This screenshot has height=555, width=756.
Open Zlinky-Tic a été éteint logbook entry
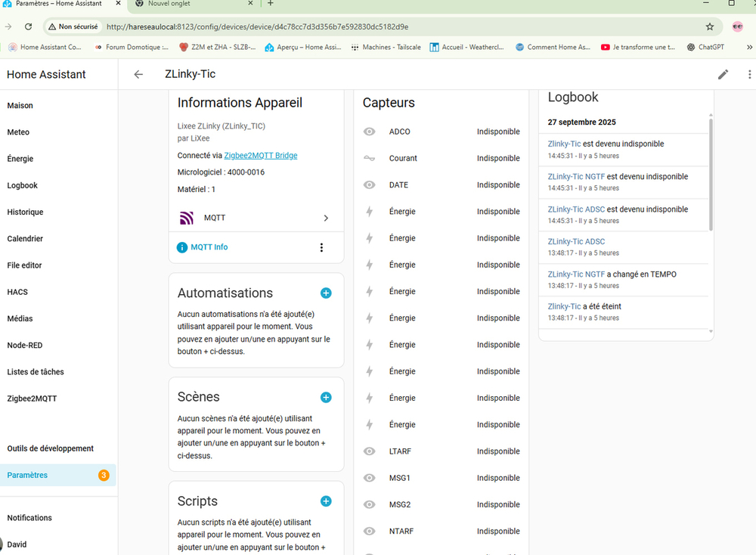pos(624,312)
